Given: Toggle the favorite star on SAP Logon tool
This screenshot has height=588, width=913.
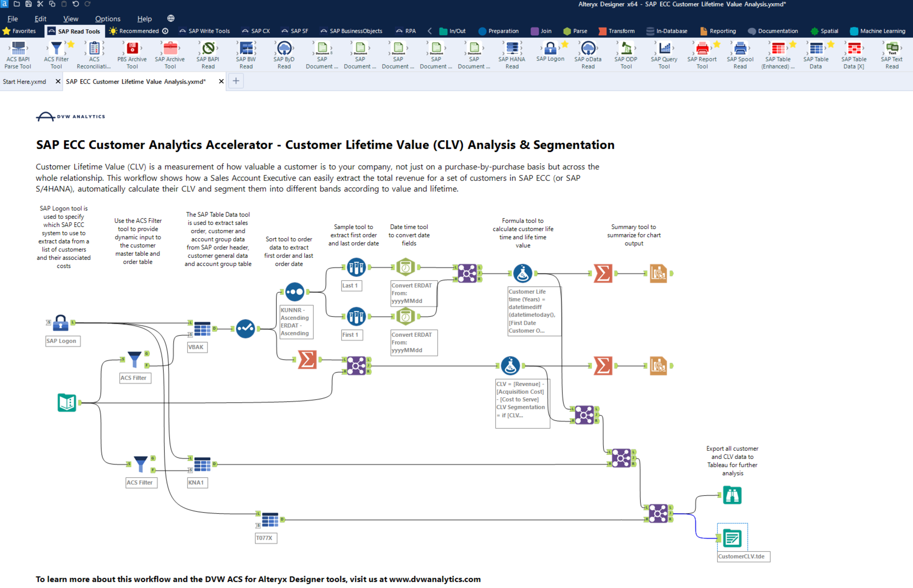Looking at the screenshot, I should pyautogui.click(x=564, y=44).
